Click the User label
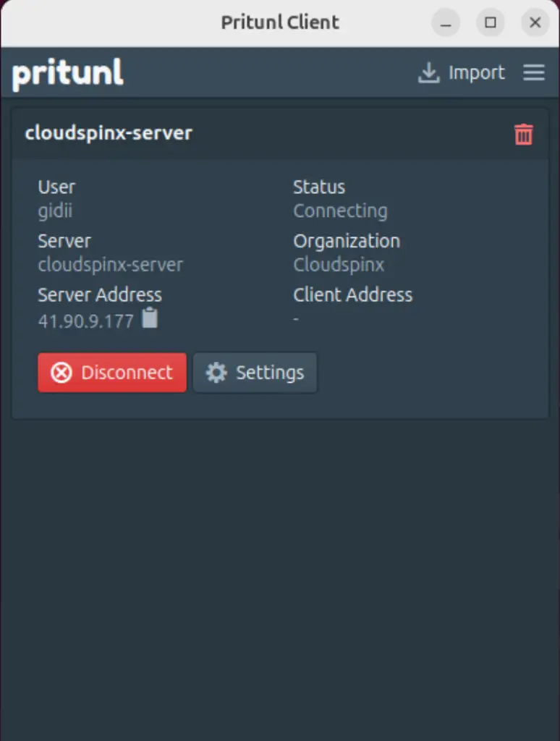Viewport: 560px width, 741px height. [x=56, y=187]
